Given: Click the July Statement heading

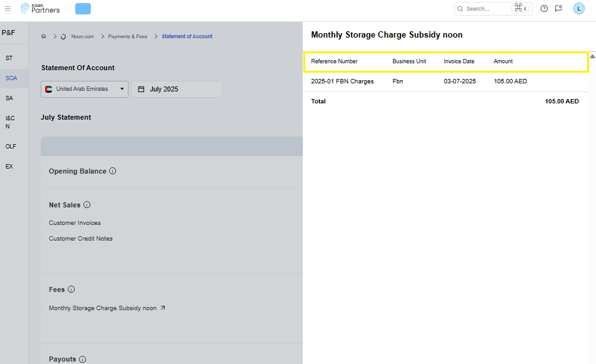Looking at the screenshot, I should 66,117.
